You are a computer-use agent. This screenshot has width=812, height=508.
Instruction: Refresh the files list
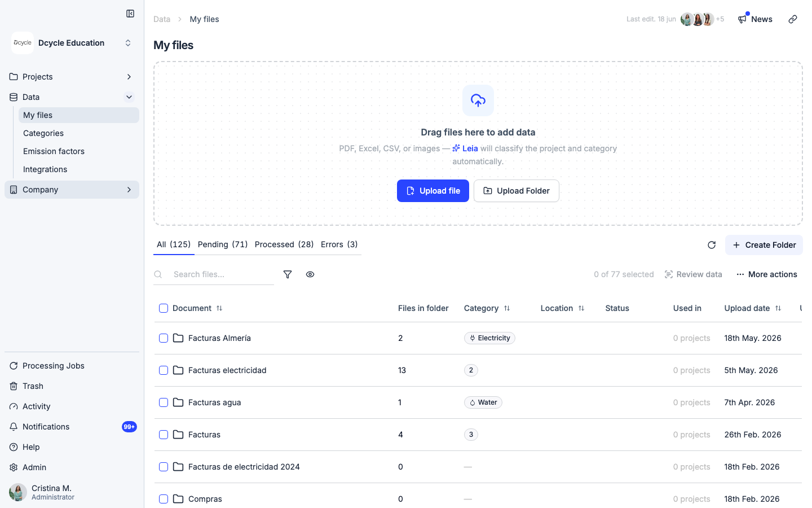coord(712,245)
